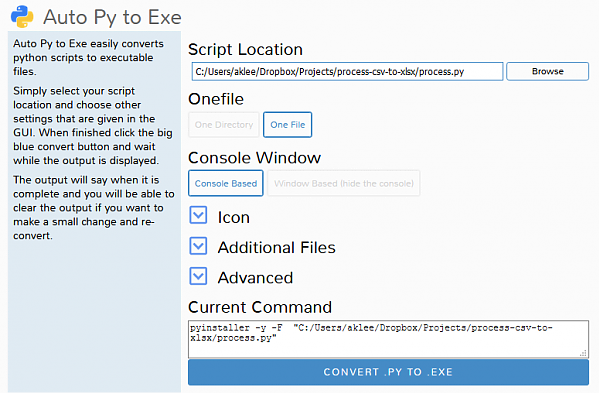Click the Additional Files section label
600x394 pixels.
point(277,247)
